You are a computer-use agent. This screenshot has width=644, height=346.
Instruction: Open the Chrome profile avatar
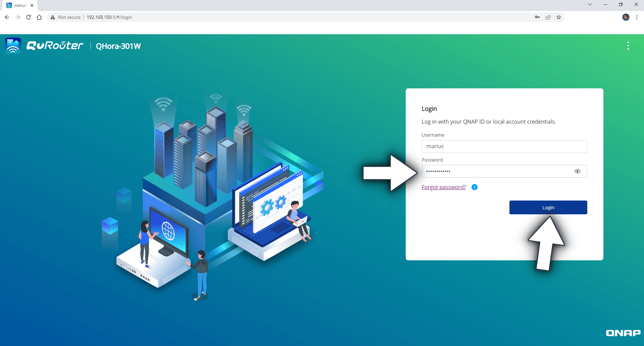(626, 17)
